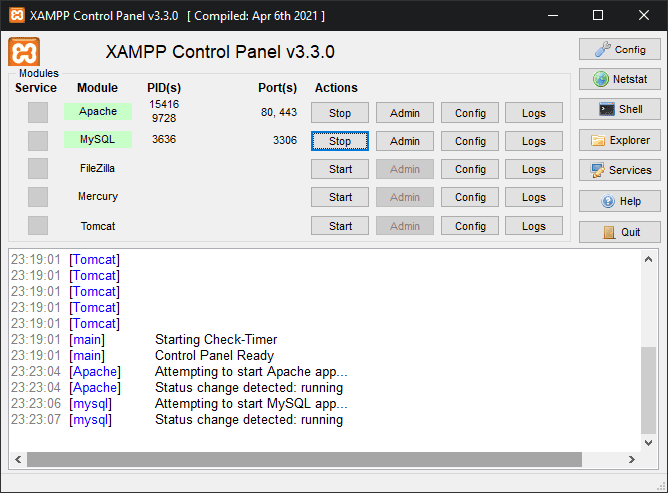This screenshot has height=493, width=668.
Task: Close the XAMPP Control Panel window
Action: click(x=644, y=15)
